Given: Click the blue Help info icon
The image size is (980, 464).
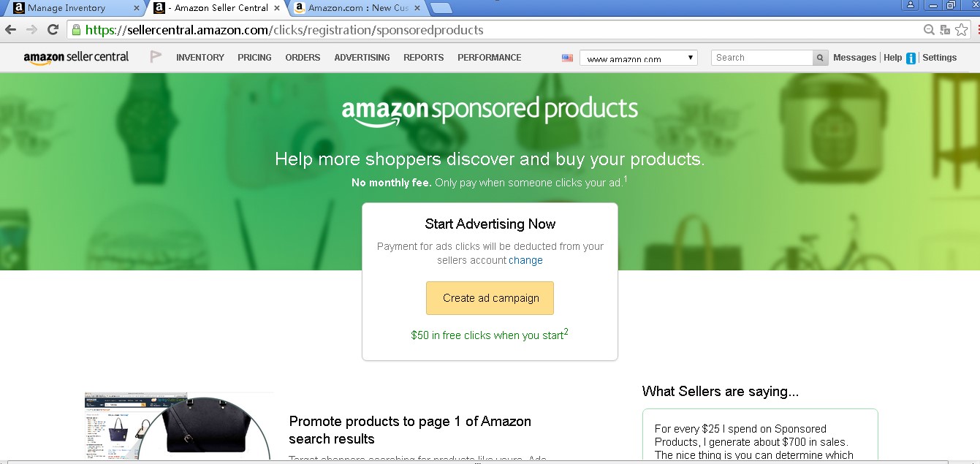Looking at the screenshot, I should (x=911, y=58).
